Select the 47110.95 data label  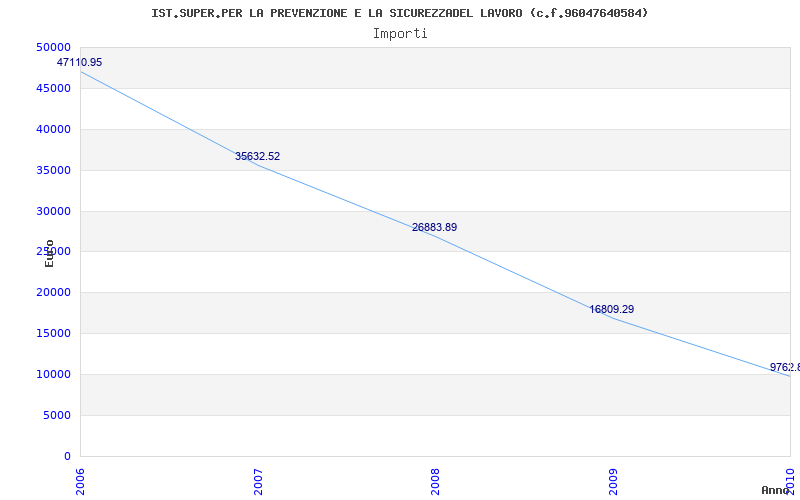pos(79,62)
